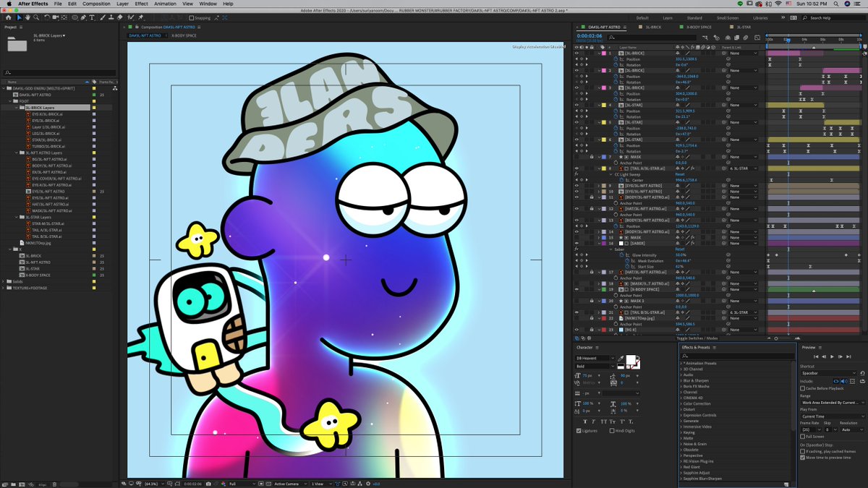
Task: Enable the Snapping checkbox
Action: click(191, 18)
